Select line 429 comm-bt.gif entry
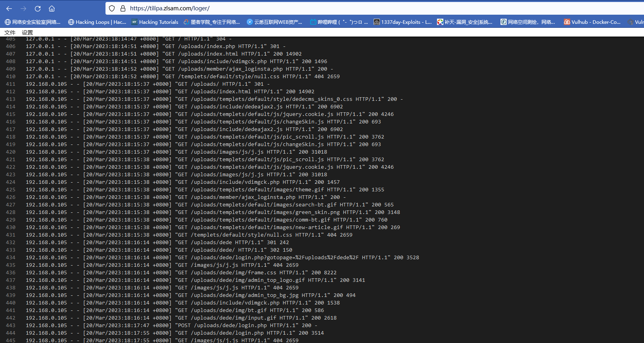The image size is (644, 343). 207,220
